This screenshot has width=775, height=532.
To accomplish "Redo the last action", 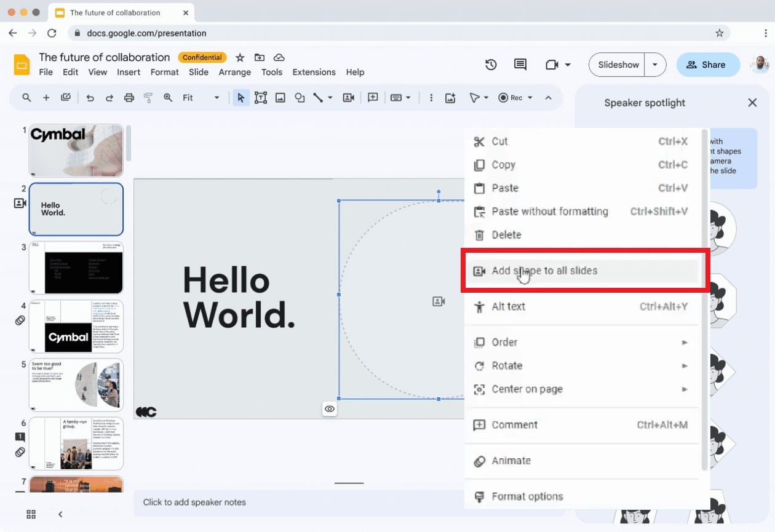I will [x=109, y=98].
